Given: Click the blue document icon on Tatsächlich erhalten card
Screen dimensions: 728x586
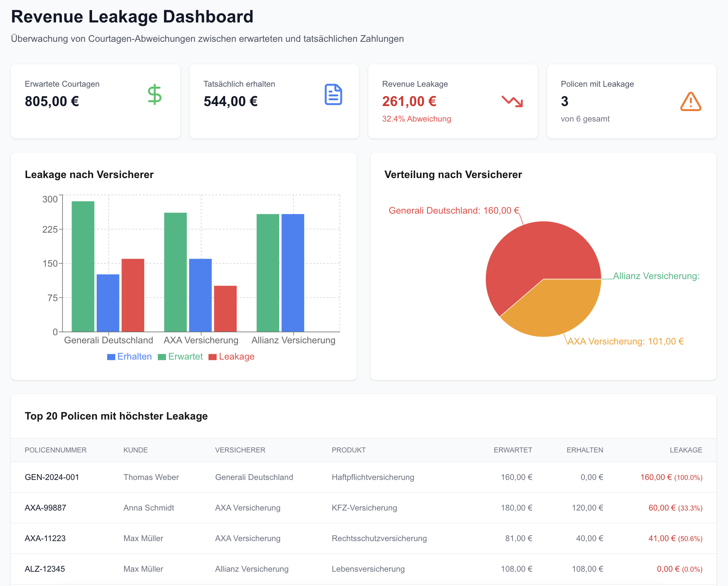Looking at the screenshot, I should coord(333,94).
